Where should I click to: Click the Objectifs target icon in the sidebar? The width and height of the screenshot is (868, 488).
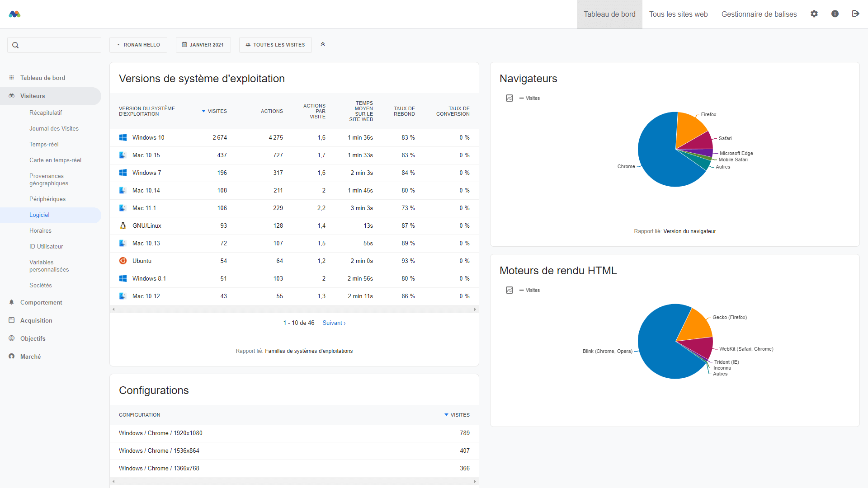12,338
